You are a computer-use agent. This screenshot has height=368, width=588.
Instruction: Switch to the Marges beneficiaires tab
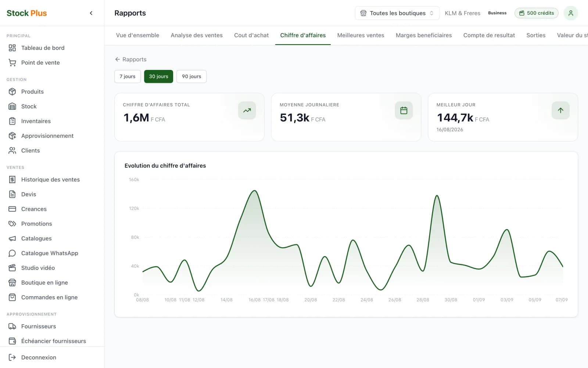coord(424,35)
